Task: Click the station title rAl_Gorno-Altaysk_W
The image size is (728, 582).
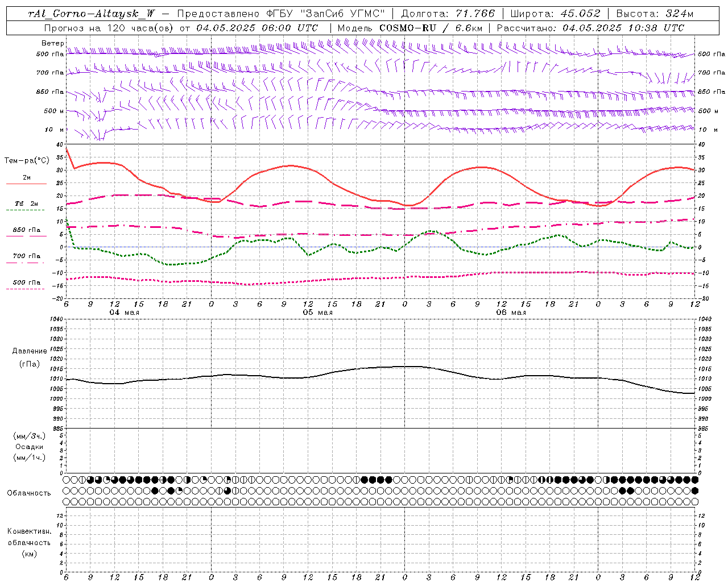Action: [x=92, y=14]
